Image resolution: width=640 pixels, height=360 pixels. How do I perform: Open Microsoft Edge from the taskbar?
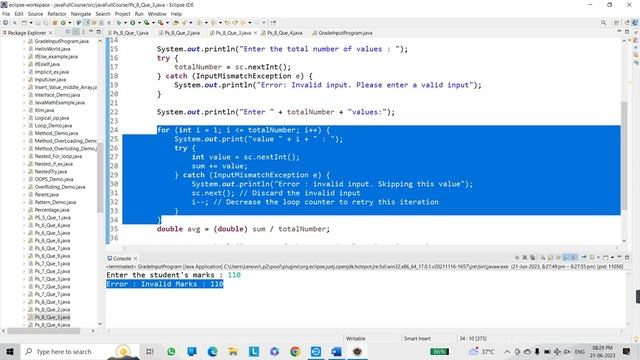212,351
